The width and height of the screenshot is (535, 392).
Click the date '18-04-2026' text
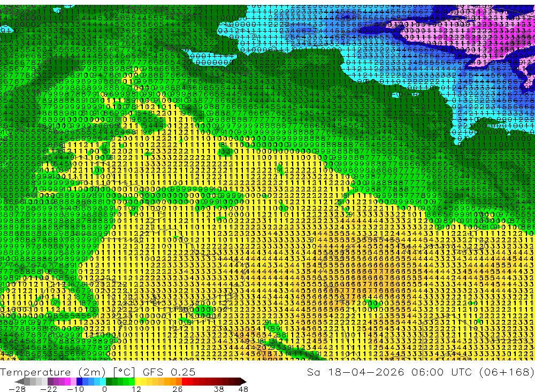click(x=366, y=372)
